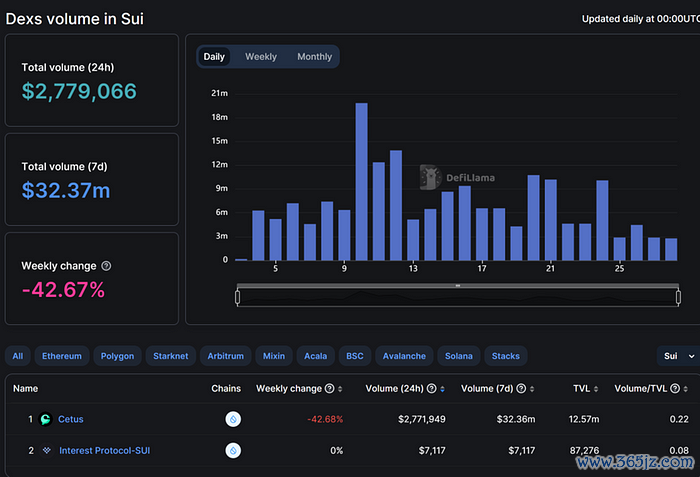
Task: Click the -42.67% weekly change value
Action: (x=63, y=290)
